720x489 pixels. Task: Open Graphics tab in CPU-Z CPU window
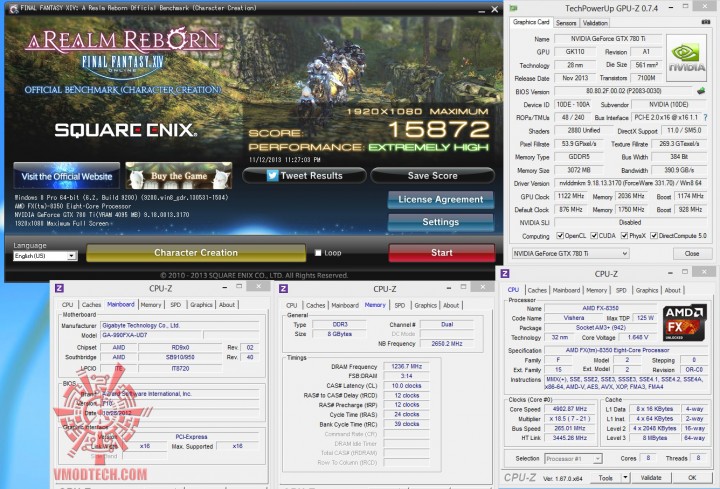tap(647, 290)
